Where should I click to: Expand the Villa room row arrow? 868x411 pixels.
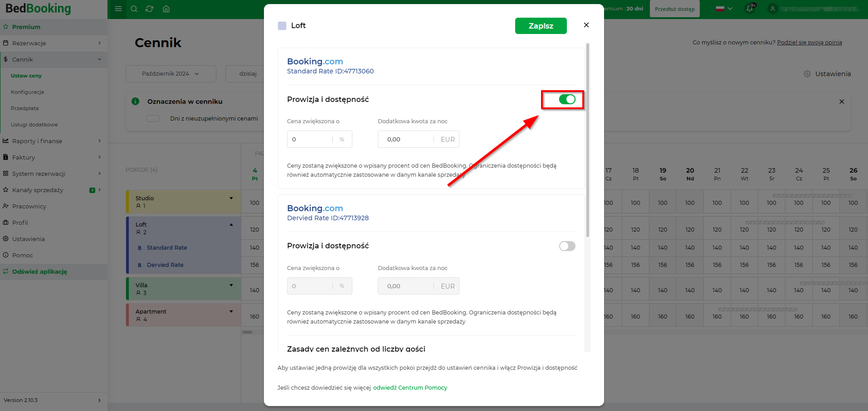(x=231, y=285)
